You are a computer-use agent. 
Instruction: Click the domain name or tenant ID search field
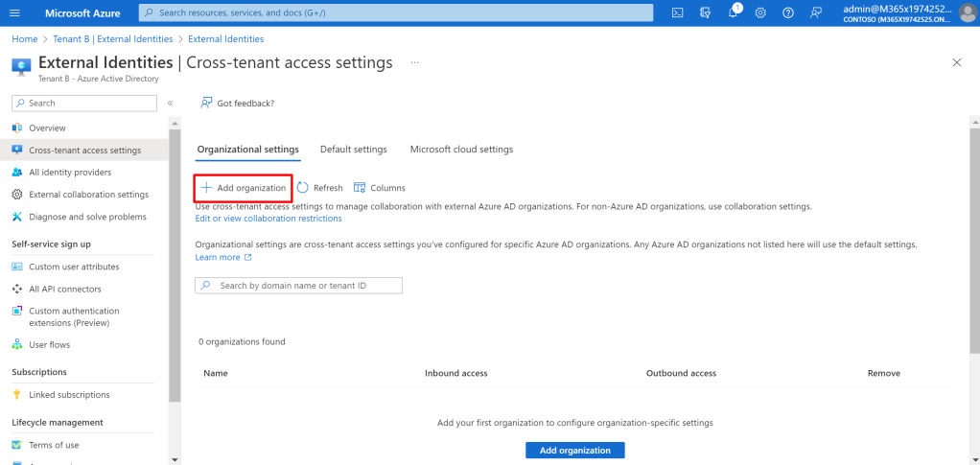pyautogui.click(x=299, y=286)
